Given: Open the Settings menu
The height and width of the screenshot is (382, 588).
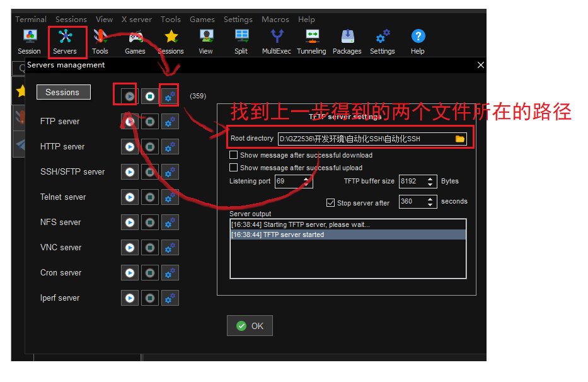Looking at the screenshot, I should tap(238, 19).
